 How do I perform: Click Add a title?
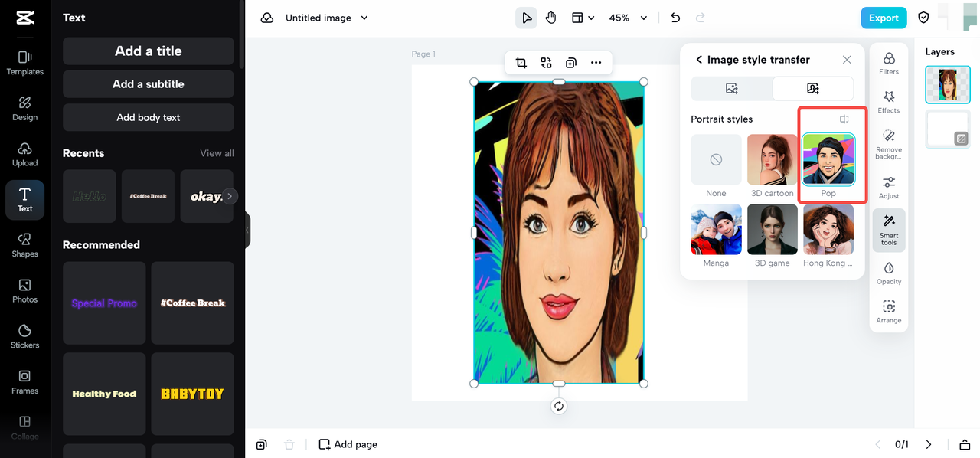click(149, 51)
